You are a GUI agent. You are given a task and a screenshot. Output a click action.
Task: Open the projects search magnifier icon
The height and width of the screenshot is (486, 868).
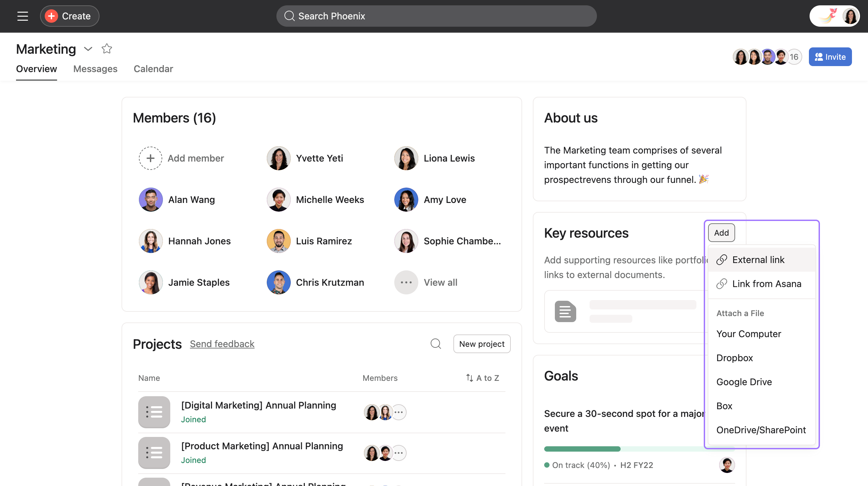435,343
